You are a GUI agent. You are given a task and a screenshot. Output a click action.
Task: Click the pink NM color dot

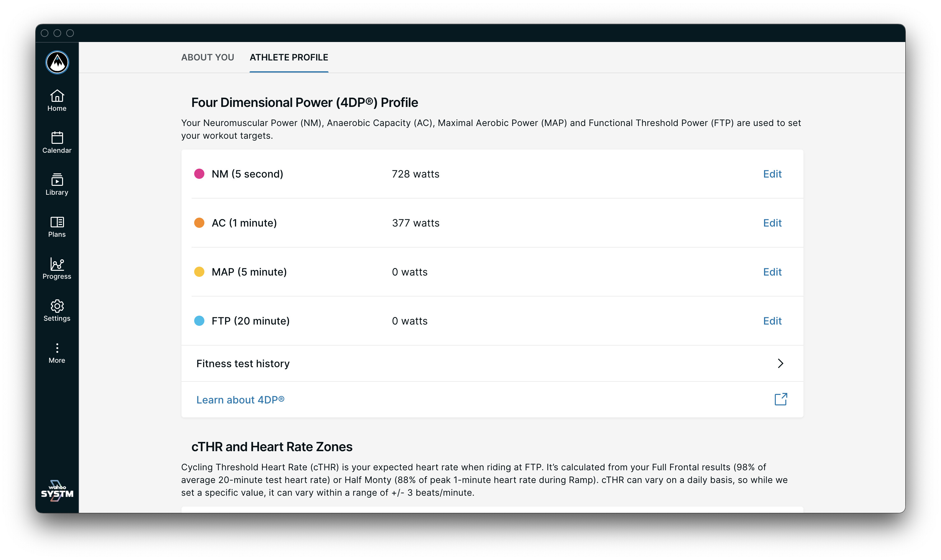point(199,174)
